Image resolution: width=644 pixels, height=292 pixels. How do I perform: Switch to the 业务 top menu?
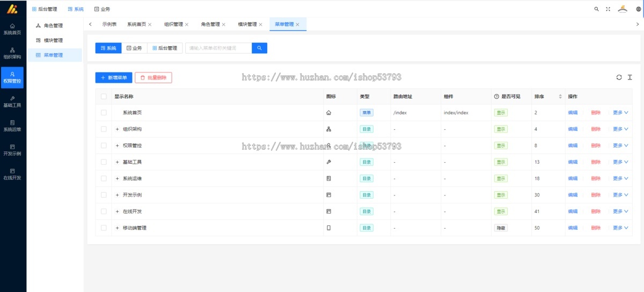point(102,9)
